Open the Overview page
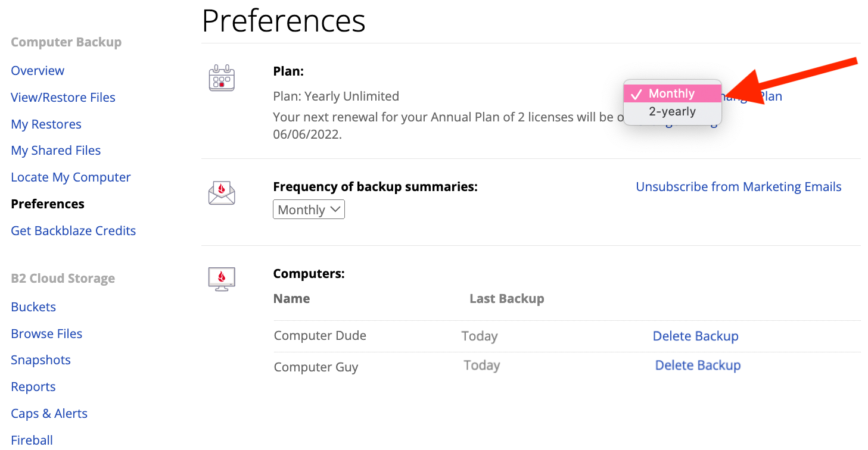Screen dimensions: 868x450 [x=38, y=71]
